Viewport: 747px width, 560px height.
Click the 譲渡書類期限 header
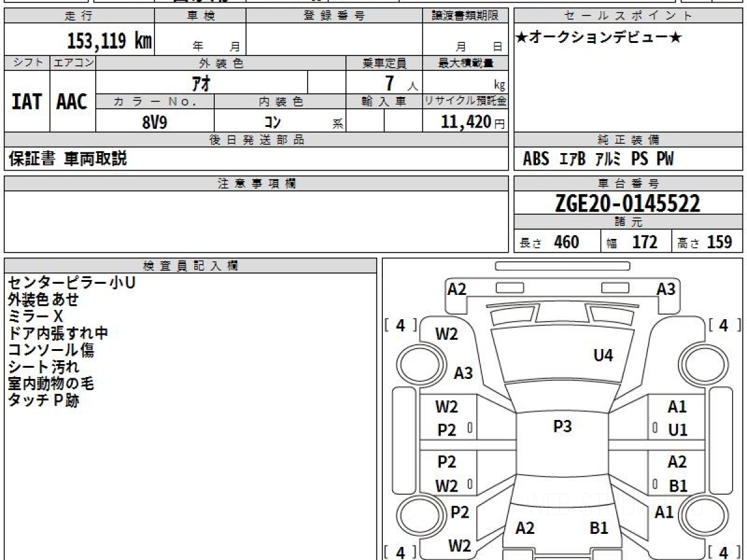(x=465, y=16)
